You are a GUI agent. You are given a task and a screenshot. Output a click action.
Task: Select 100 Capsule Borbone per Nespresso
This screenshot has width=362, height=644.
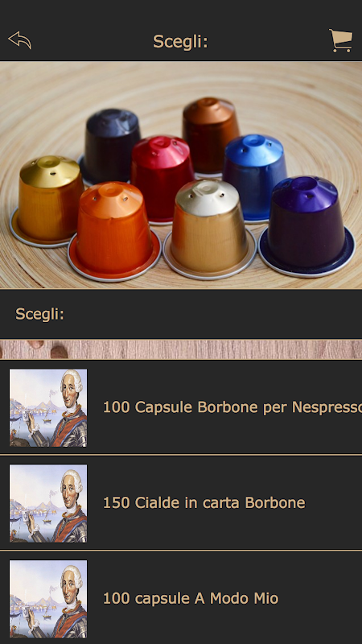pyautogui.click(x=181, y=407)
